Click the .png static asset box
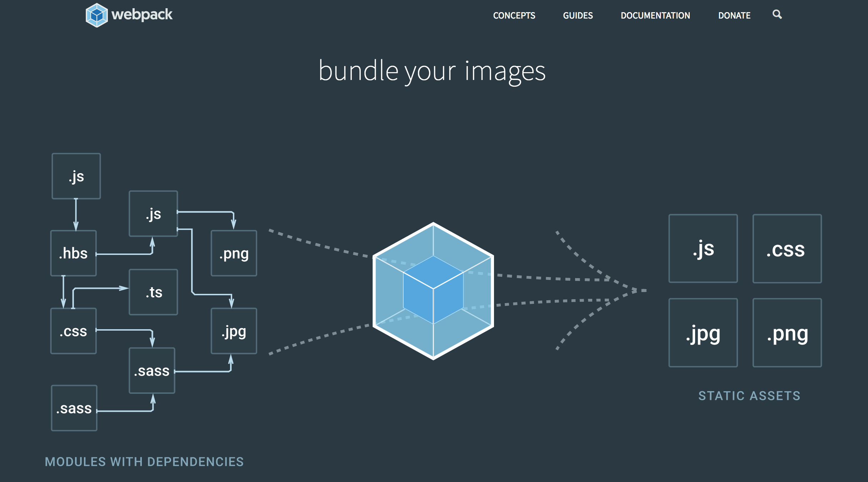Screen dimensions: 868x482 coord(787,333)
